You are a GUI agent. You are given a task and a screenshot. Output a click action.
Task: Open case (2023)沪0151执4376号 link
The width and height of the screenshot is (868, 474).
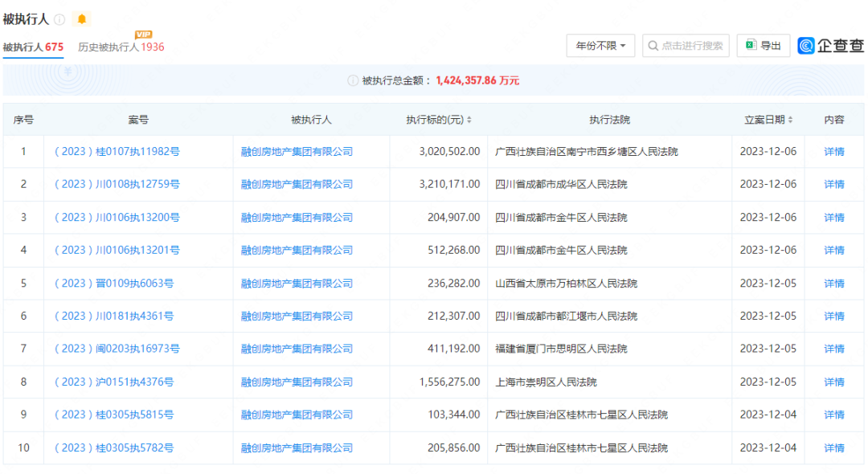113,382
